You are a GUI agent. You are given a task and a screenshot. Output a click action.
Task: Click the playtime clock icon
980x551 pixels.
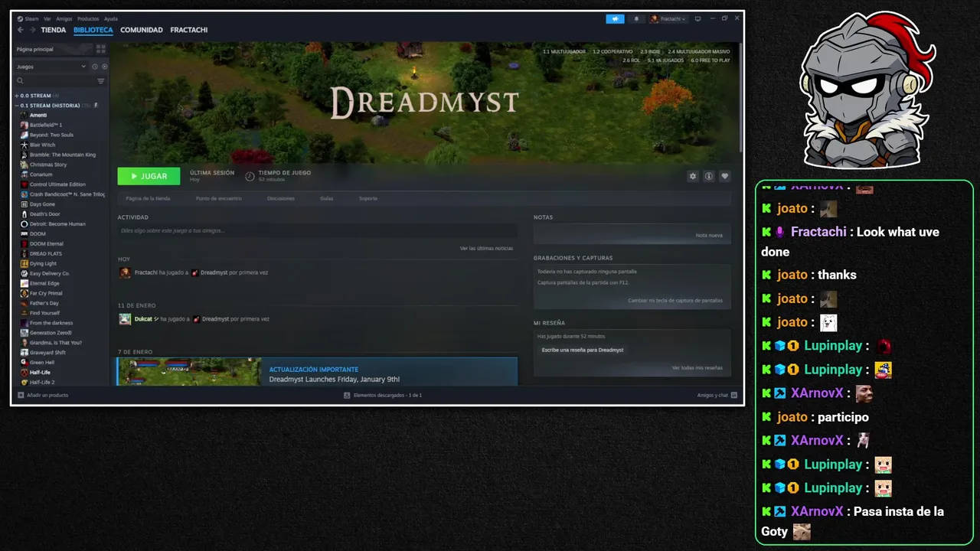[x=250, y=176]
